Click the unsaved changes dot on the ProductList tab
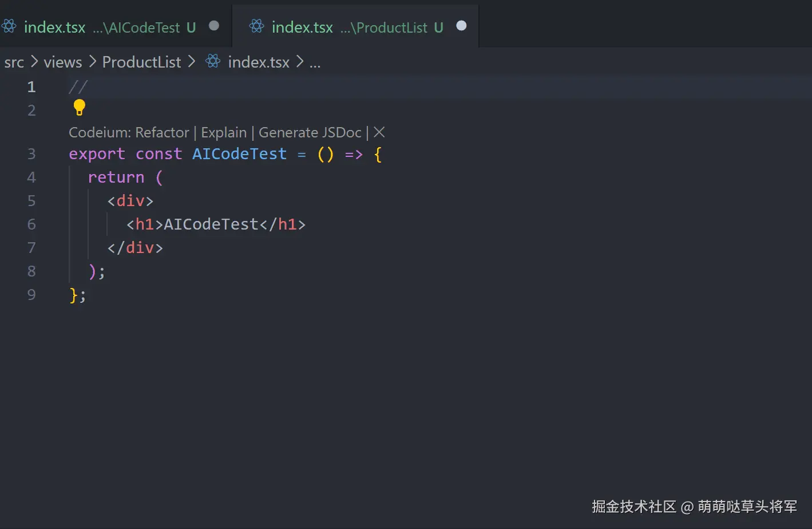Image resolution: width=812 pixels, height=529 pixels. click(461, 25)
